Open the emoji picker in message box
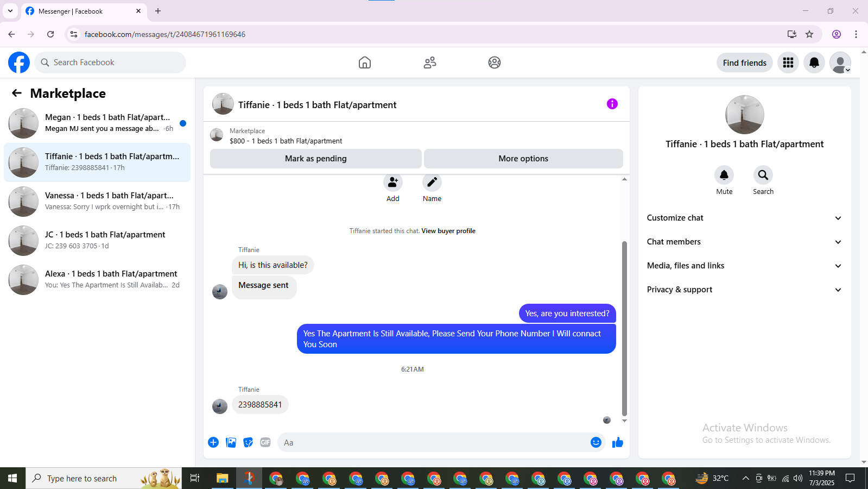The image size is (868, 489). [596, 442]
